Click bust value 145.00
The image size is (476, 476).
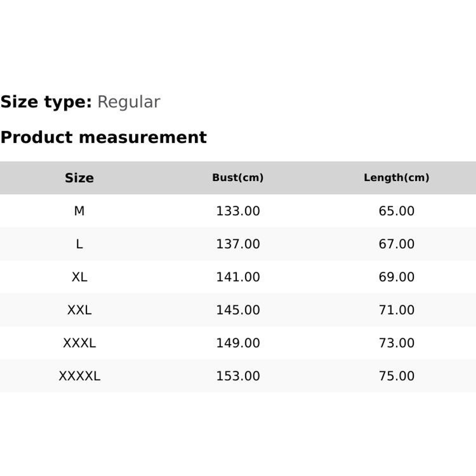pos(238,310)
